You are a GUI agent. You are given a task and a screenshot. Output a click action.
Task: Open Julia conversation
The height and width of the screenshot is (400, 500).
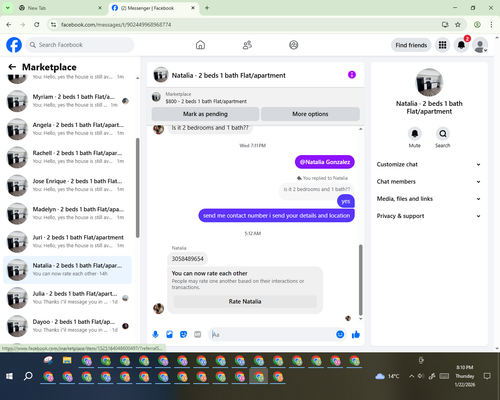[68, 298]
